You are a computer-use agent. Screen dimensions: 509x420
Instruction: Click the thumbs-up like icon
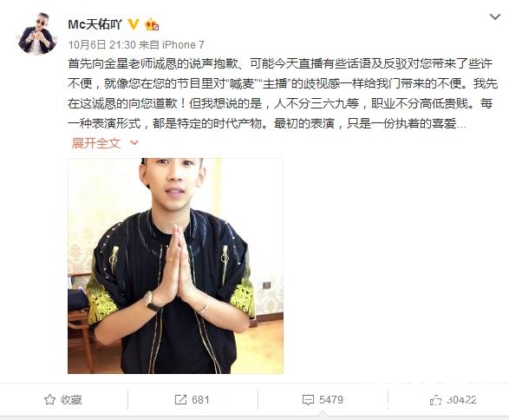[435, 400]
